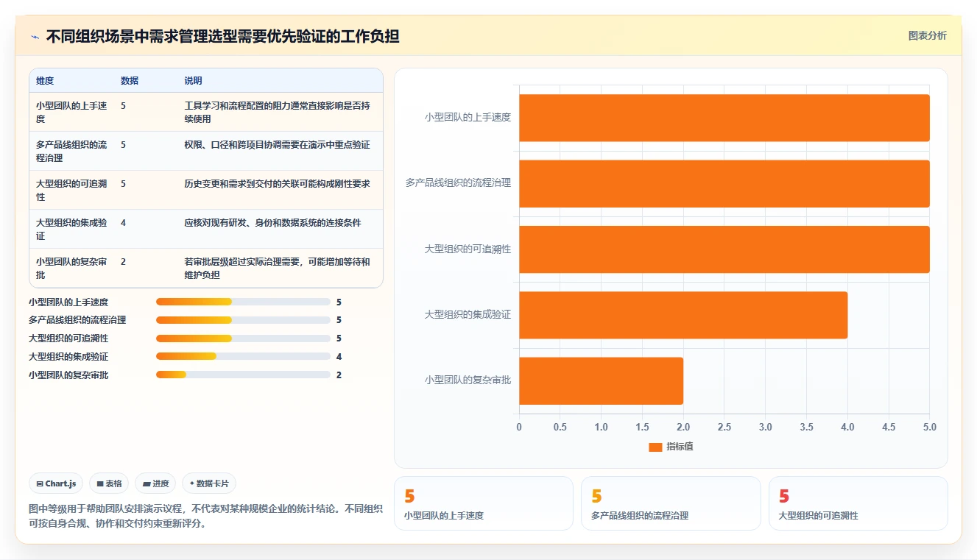
Task: Click the description starting 历史变更和需求到交付
Action: (278, 184)
